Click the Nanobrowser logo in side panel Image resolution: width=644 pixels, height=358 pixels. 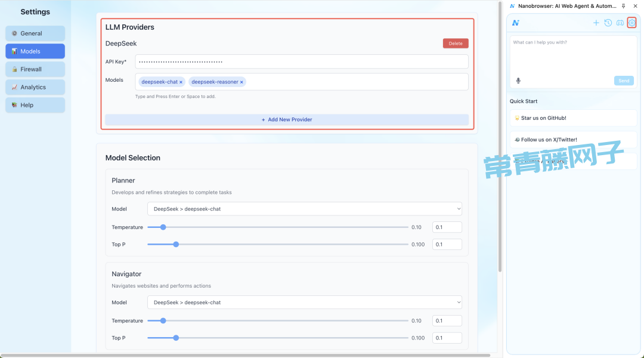coord(516,23)
